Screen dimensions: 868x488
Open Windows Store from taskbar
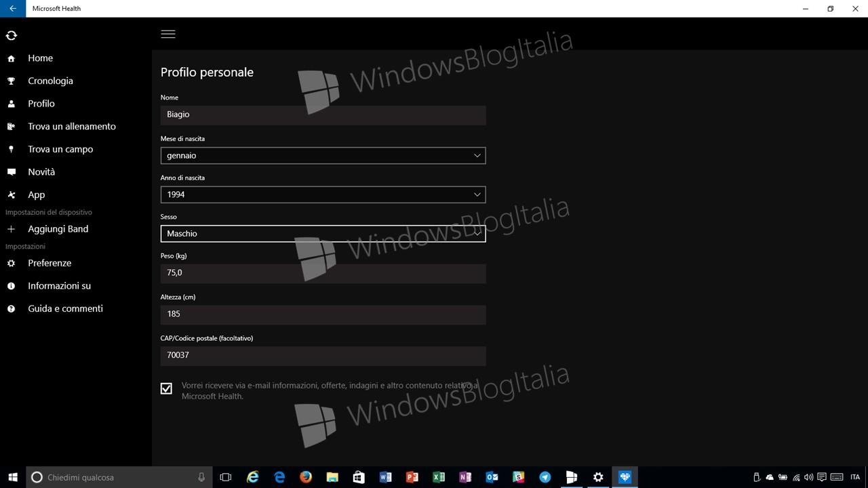[359, 477]
